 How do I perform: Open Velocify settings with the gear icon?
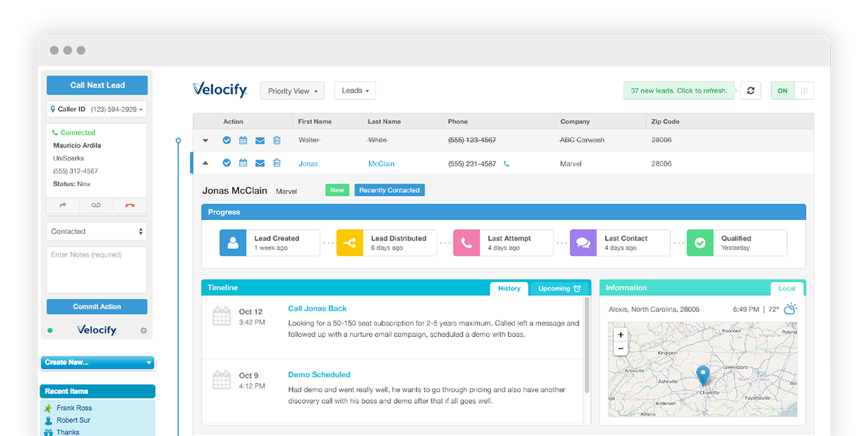(x=143, y=330)
